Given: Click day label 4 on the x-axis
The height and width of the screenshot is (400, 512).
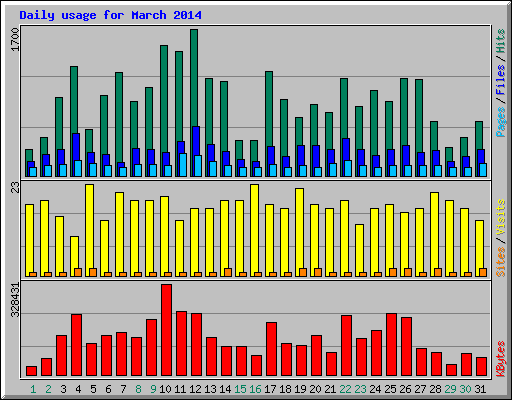Looking at the screenshot, I should pos(78,389).
